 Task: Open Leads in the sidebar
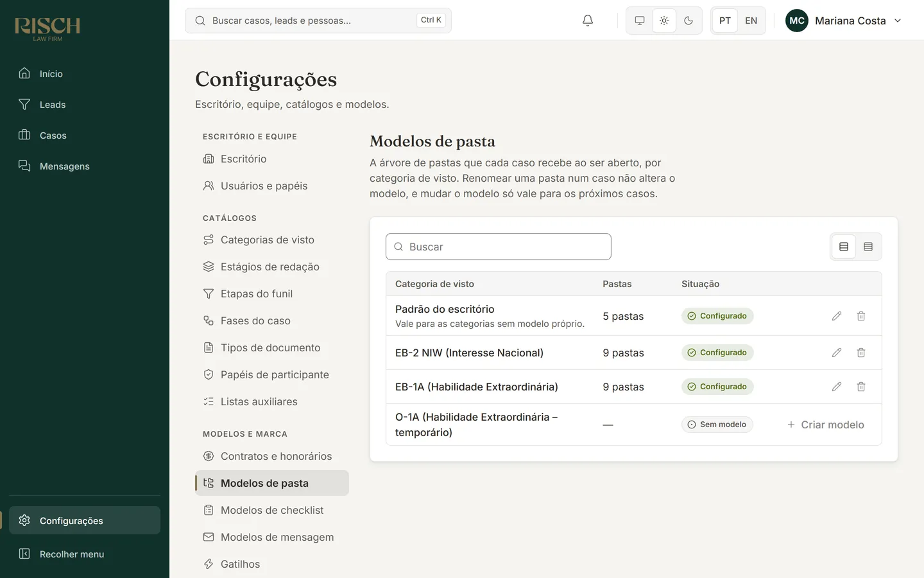85,105
